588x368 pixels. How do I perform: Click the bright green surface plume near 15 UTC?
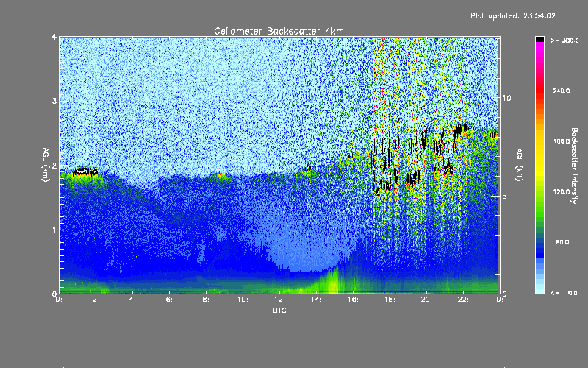coord(332,280)
